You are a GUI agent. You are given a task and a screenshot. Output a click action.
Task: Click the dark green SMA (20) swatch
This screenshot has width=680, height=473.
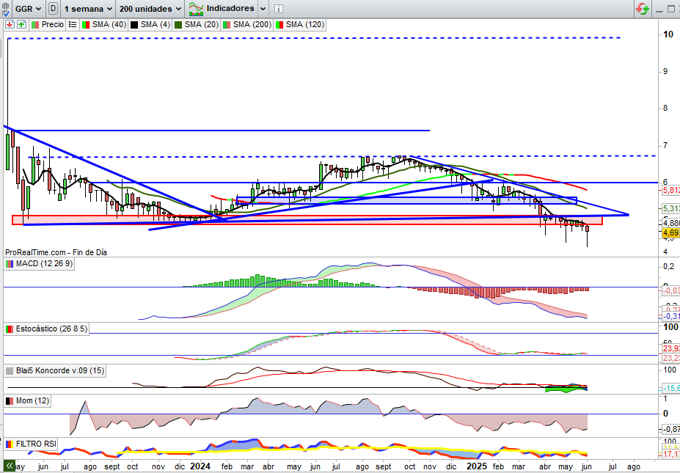point(178,25)
